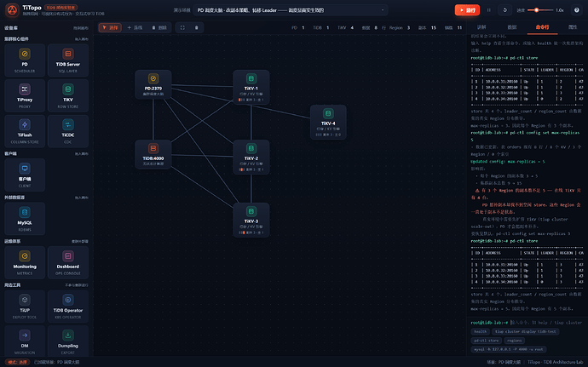
Task: Select the Dumpling export component
Action: tap(68, 341)
